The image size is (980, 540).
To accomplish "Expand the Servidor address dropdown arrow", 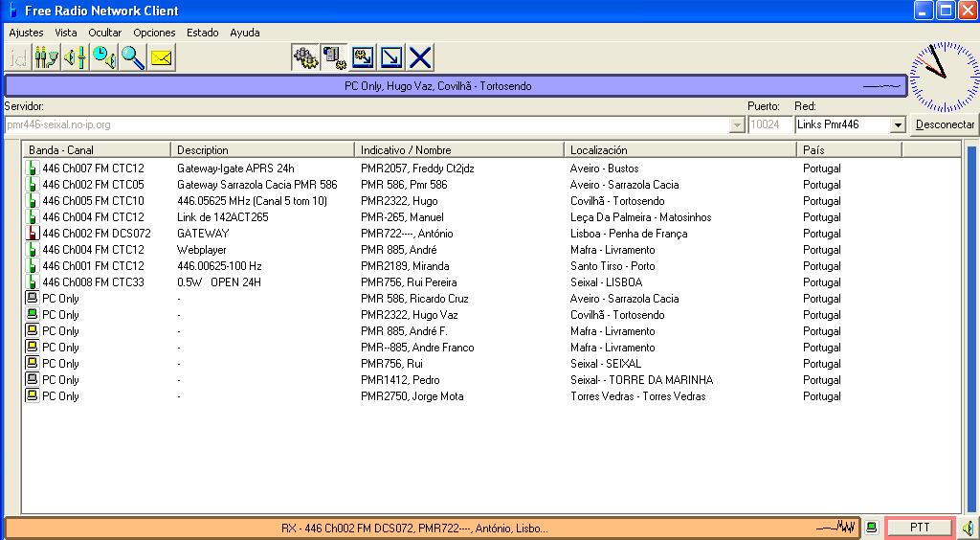I will [x=737, y=125].
